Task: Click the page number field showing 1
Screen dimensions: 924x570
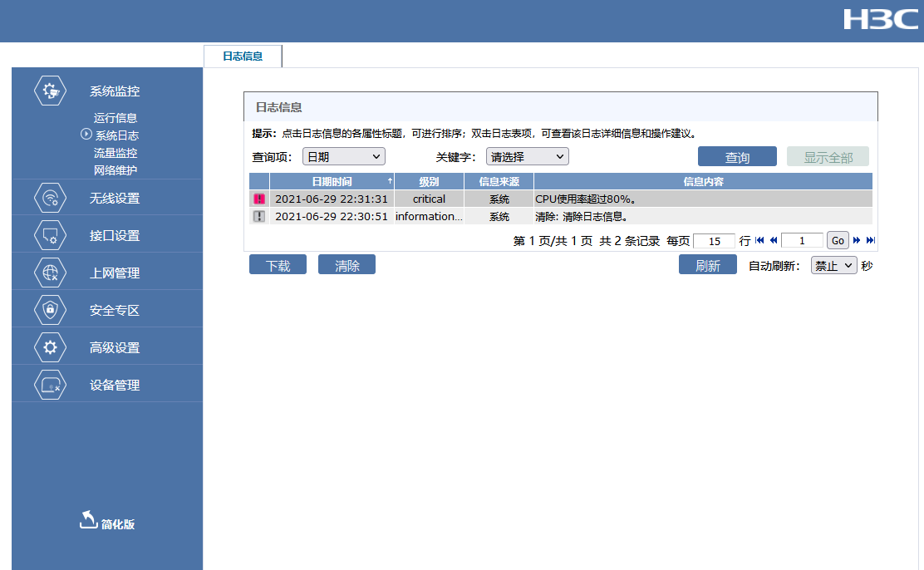Action: pos(802,240)
